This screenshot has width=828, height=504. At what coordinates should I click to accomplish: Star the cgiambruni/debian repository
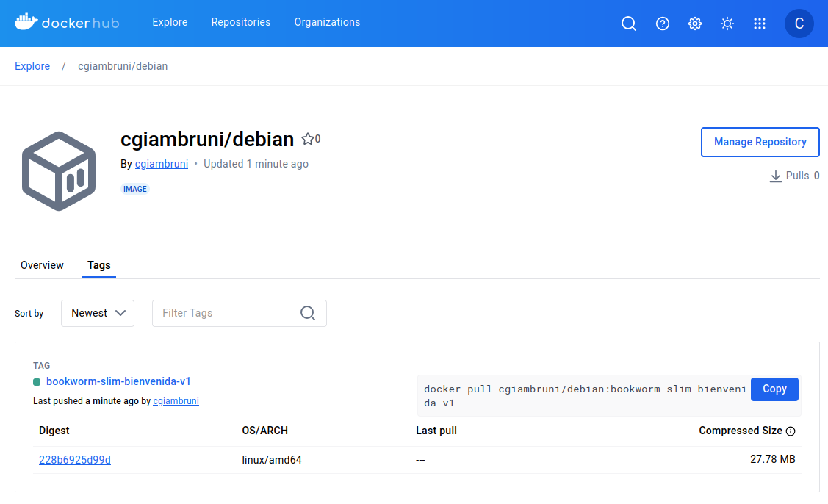pos(308,139)
